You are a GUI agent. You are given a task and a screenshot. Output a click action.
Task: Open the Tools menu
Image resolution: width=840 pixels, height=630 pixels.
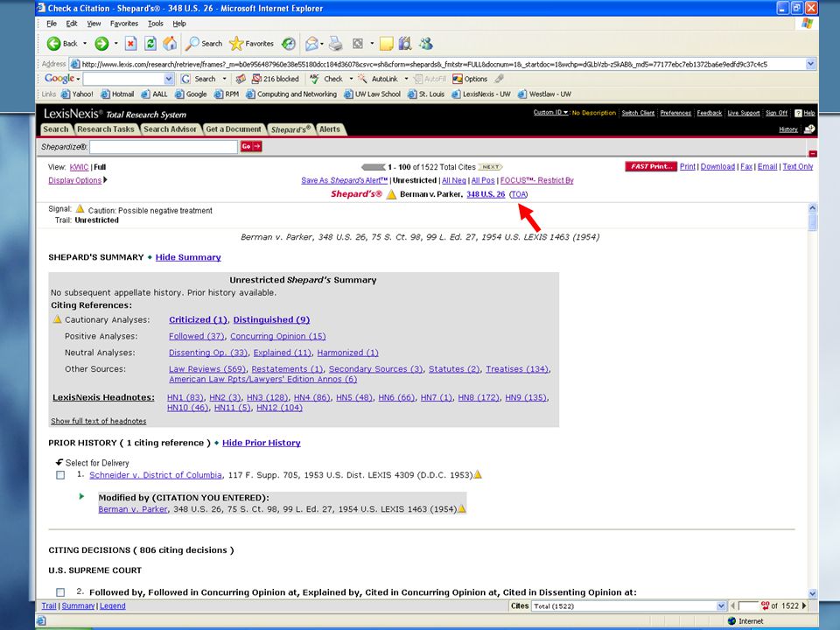[156, 24]
